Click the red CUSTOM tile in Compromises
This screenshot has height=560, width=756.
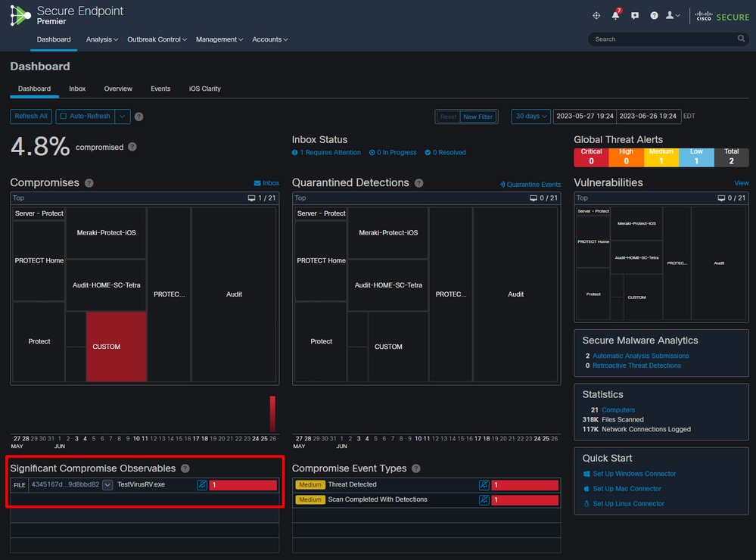click(117, 347)
